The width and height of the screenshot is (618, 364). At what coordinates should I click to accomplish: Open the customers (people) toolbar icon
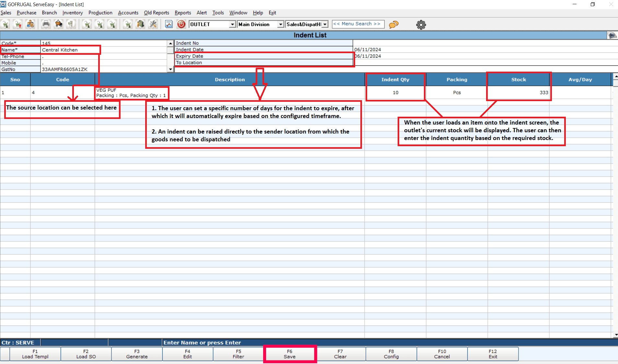[30, 24]
